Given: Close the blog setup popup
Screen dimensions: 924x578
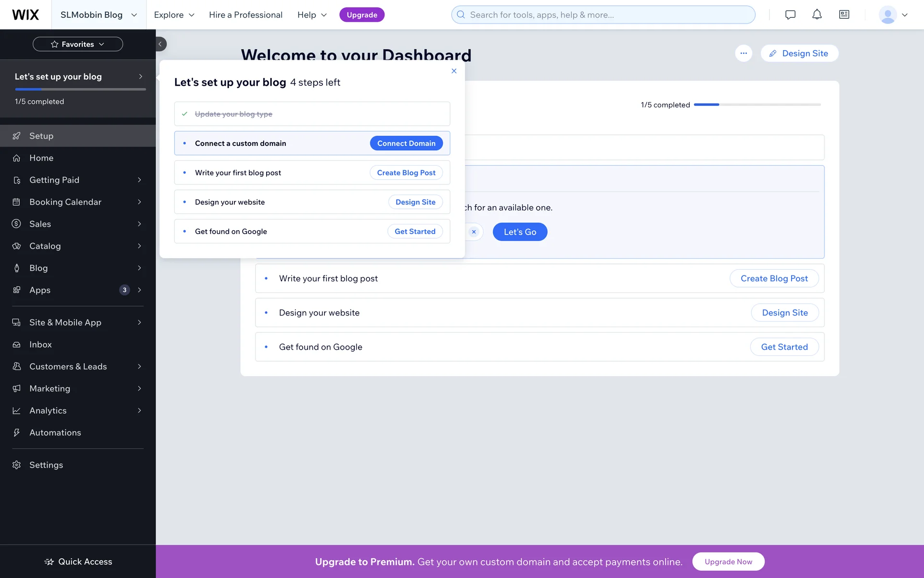Looking at the screenshot, I should [454, 71].
